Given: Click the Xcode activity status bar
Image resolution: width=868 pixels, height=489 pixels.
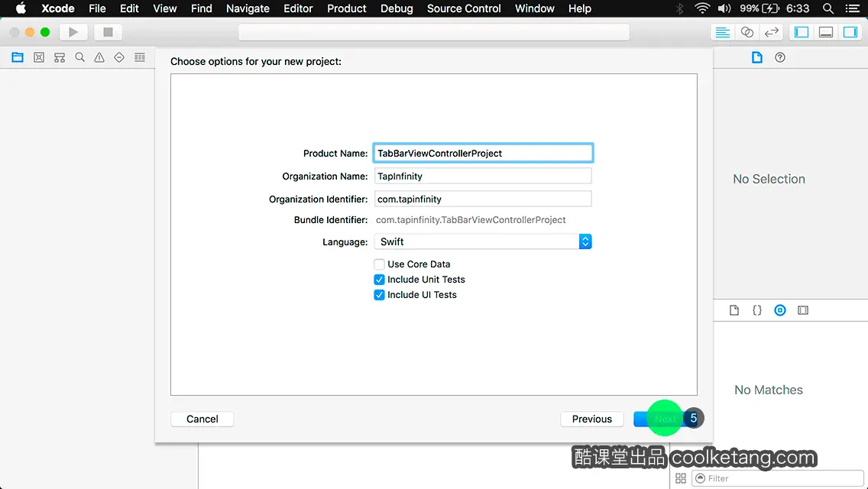Looking at the screenshot, I should pyautogui.click(x=434, y=32).
